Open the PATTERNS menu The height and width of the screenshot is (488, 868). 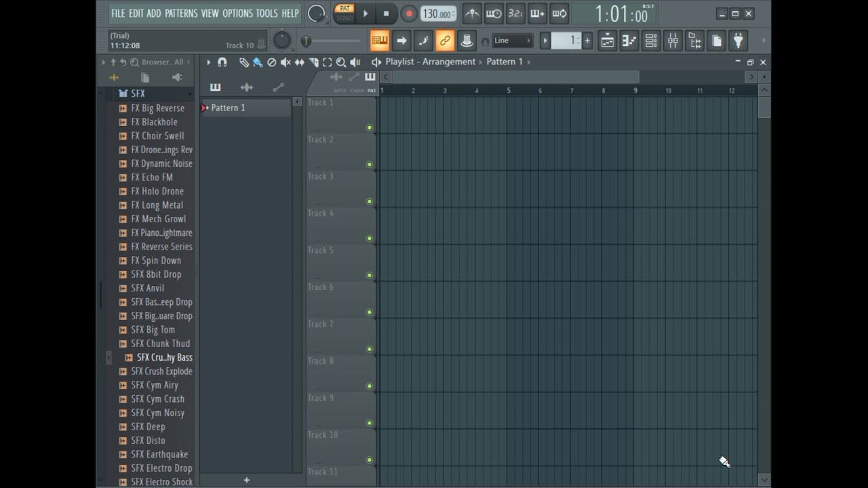[180, 14]
